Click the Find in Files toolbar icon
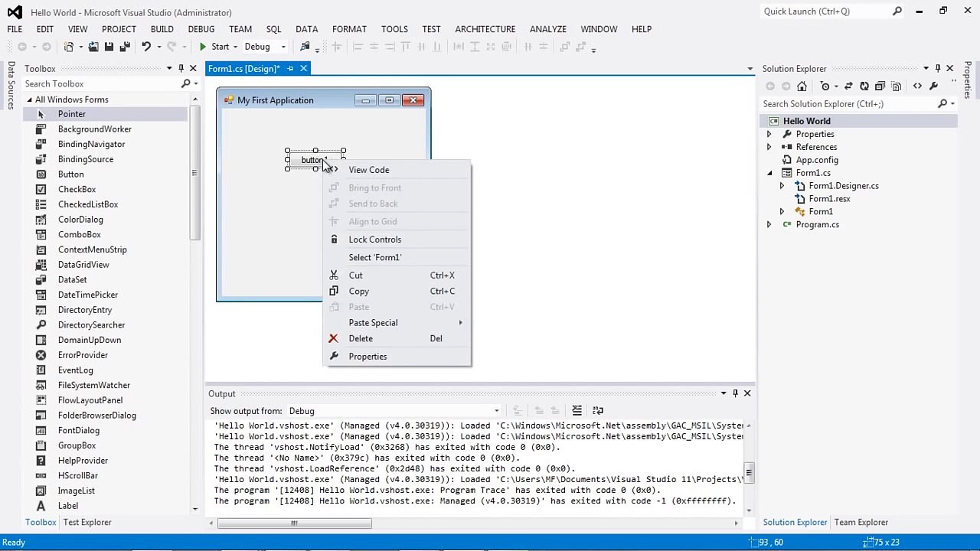980x551 pixels. click(305, 47)
